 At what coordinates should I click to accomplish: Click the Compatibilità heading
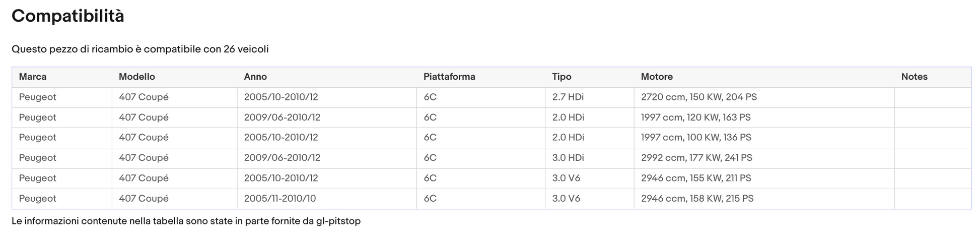pyautogui.click(x=68, y=16)
